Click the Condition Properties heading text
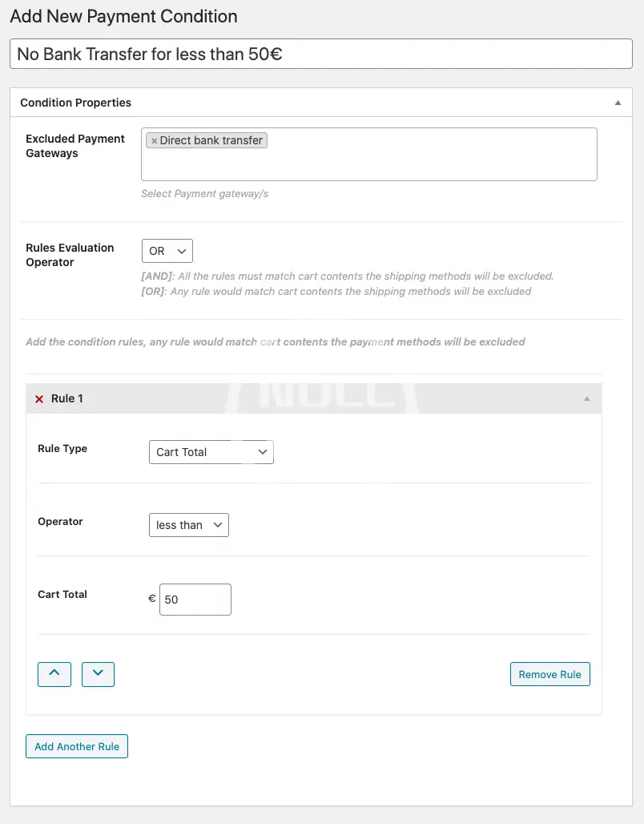This screenshot has width=644, height=824. [75, 103]
